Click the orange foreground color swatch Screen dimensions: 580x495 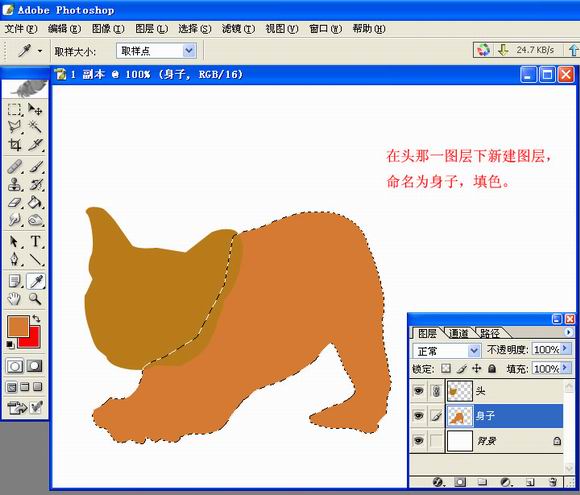(17, 326)
